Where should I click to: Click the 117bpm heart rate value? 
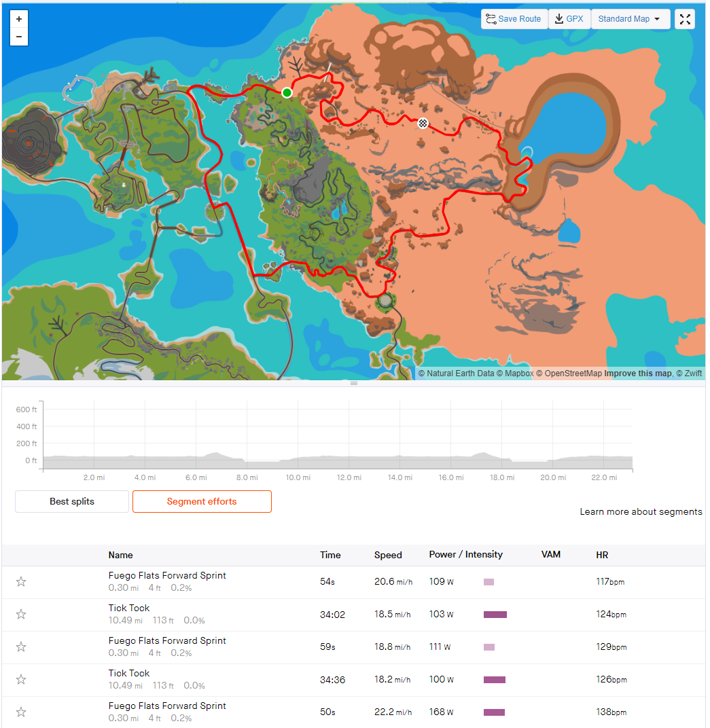pyautogui.click(x=610, y=582)
